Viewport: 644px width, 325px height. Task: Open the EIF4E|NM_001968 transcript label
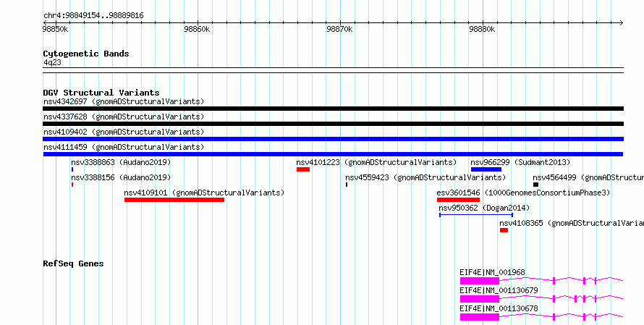[x=492, y=272]
